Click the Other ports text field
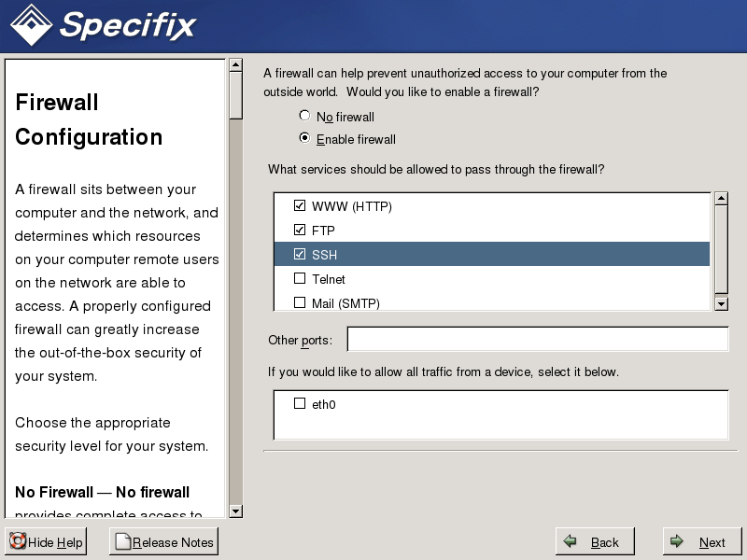747x560 pixels. click(x=537, y=339)
